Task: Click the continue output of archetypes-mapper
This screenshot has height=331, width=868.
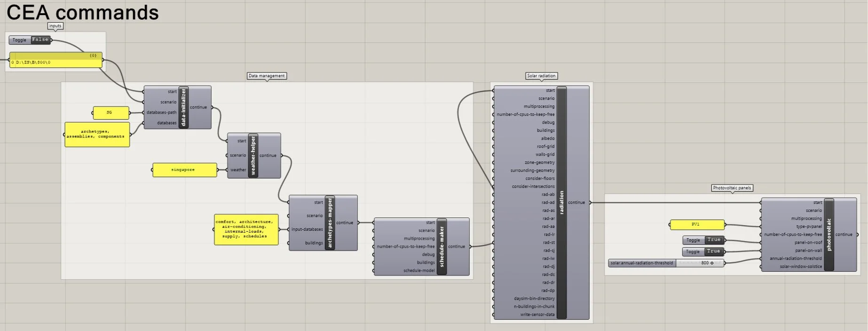Action: pyautogui.click(x=345, y=223)
